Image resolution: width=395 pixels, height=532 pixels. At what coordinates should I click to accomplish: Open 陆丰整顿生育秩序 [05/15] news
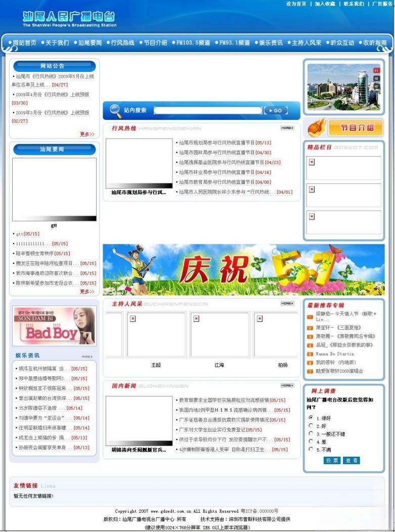43,253
